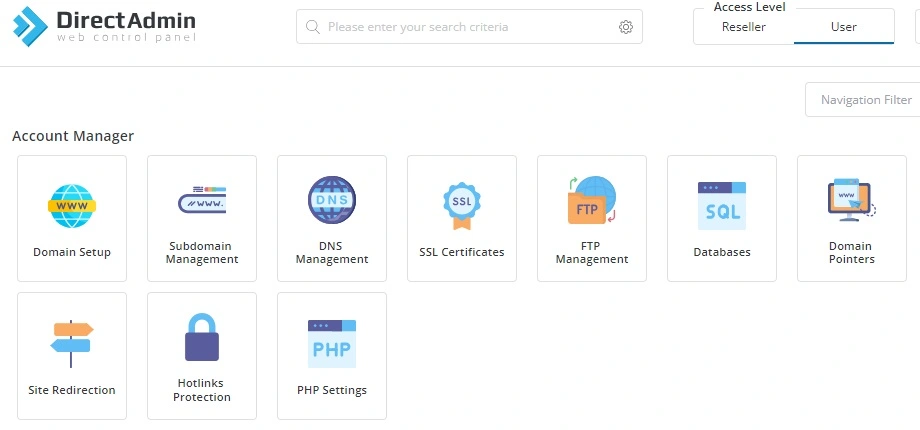This screenshot has height=430, width=920.
Task: Switch access level to User
Action: tap(844, 27)
